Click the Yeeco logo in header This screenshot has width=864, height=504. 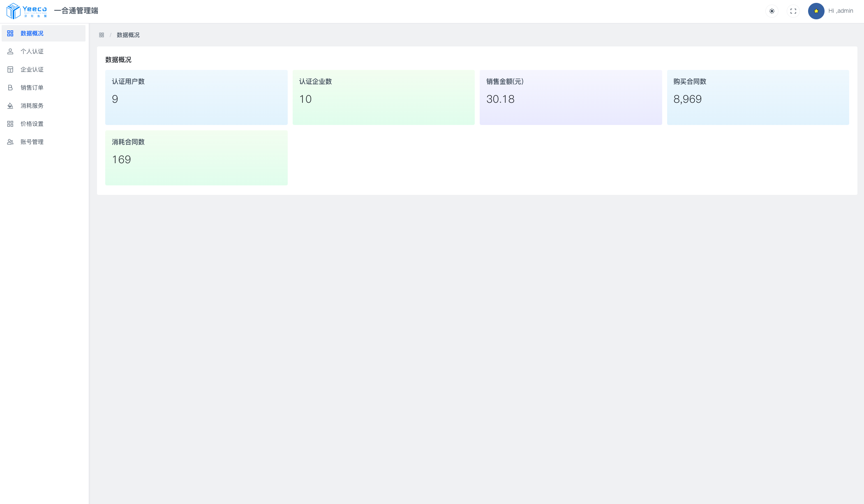click(27, 11)
